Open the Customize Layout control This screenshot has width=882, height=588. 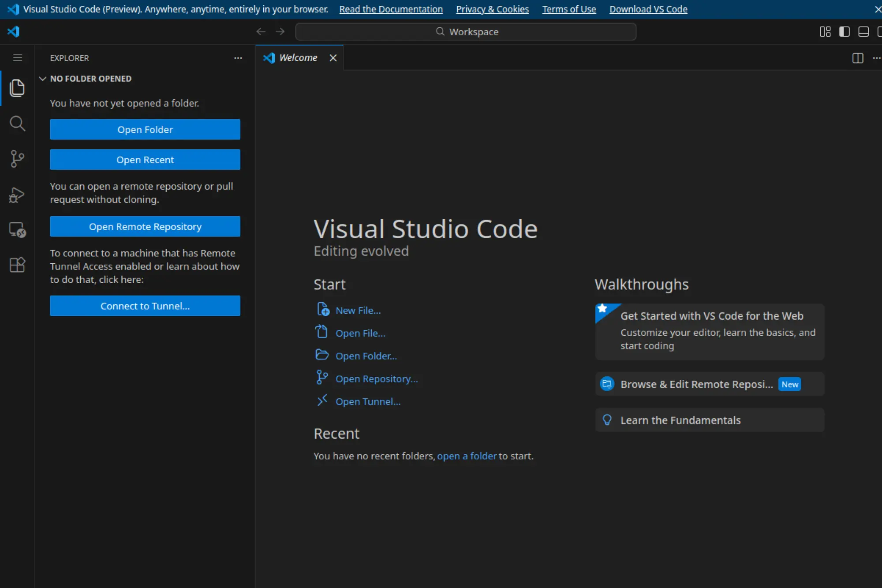[x=825, y=31]
